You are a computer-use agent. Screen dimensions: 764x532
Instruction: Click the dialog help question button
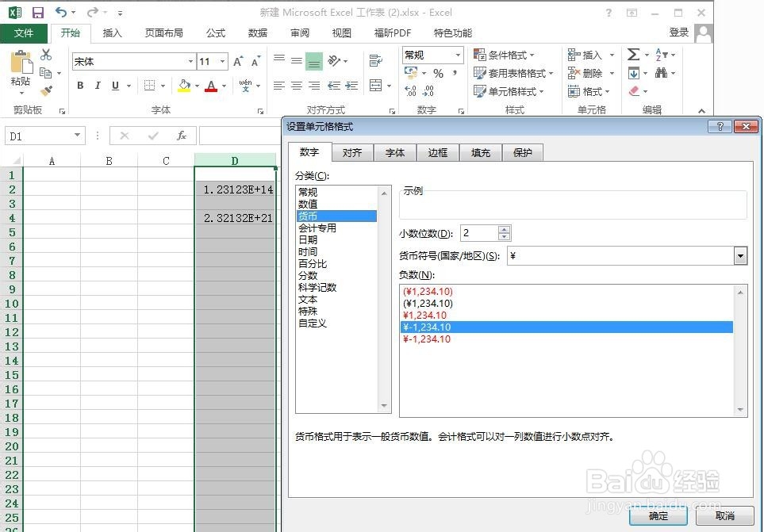[720, 127]
